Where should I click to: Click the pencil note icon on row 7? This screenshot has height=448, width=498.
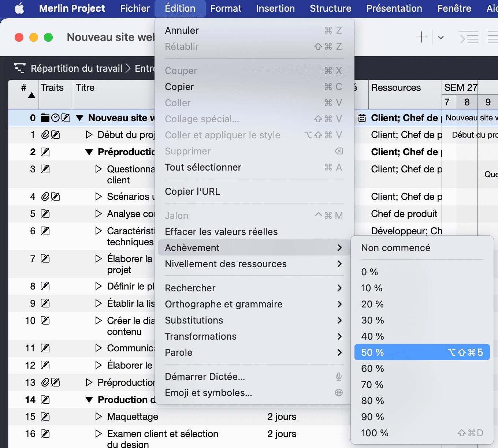[45, 258]
